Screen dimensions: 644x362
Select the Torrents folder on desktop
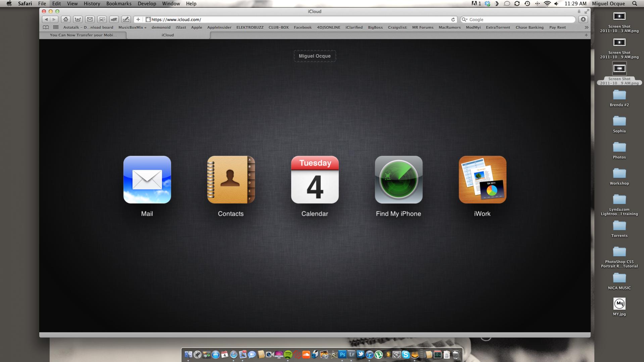pos(620,229)
